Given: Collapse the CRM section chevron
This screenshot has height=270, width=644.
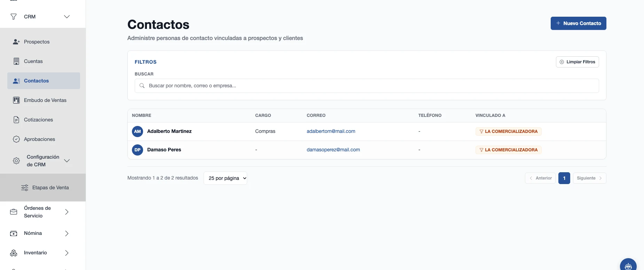Looking at the screenshot, I should [67, 17].
